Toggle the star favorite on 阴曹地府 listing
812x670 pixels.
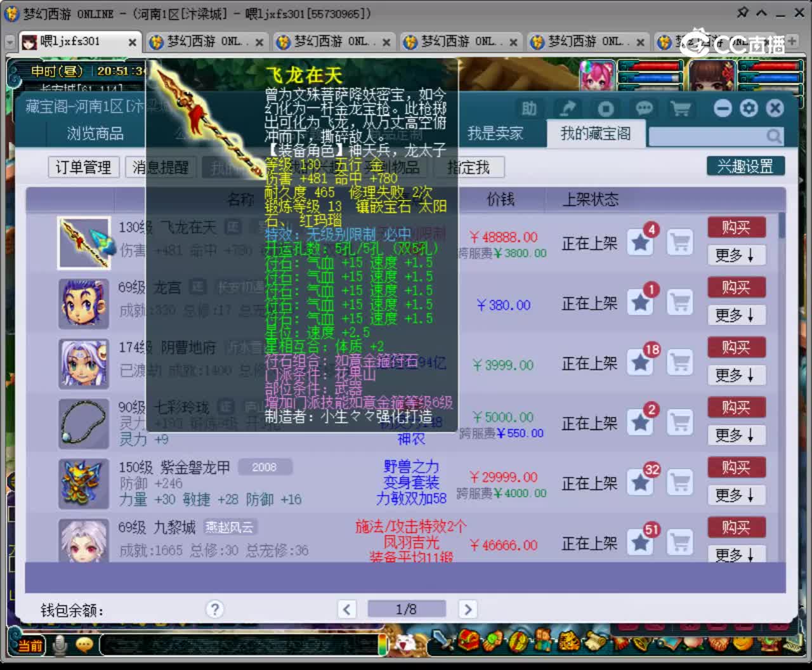[x=639, y=363]
